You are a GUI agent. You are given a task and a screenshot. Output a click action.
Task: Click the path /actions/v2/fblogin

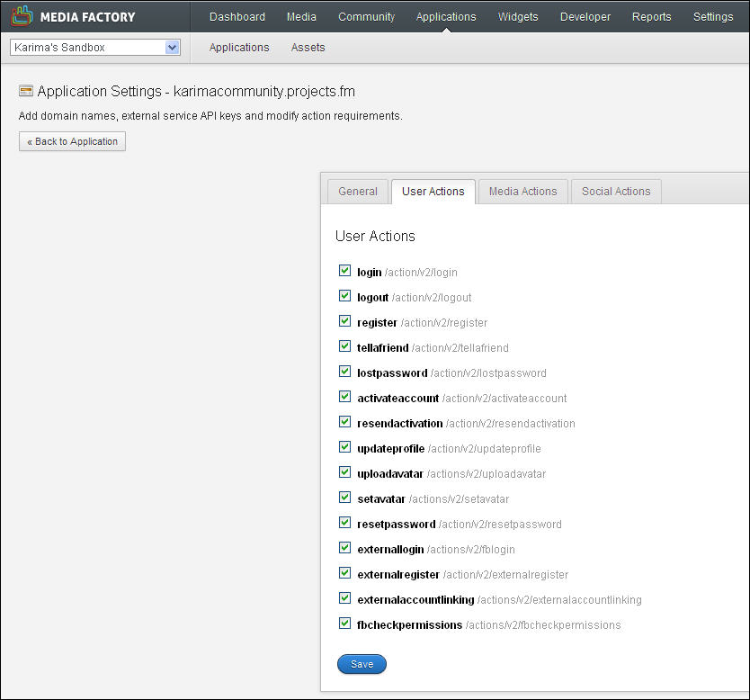pyautogui.click(x=470, y=549)
